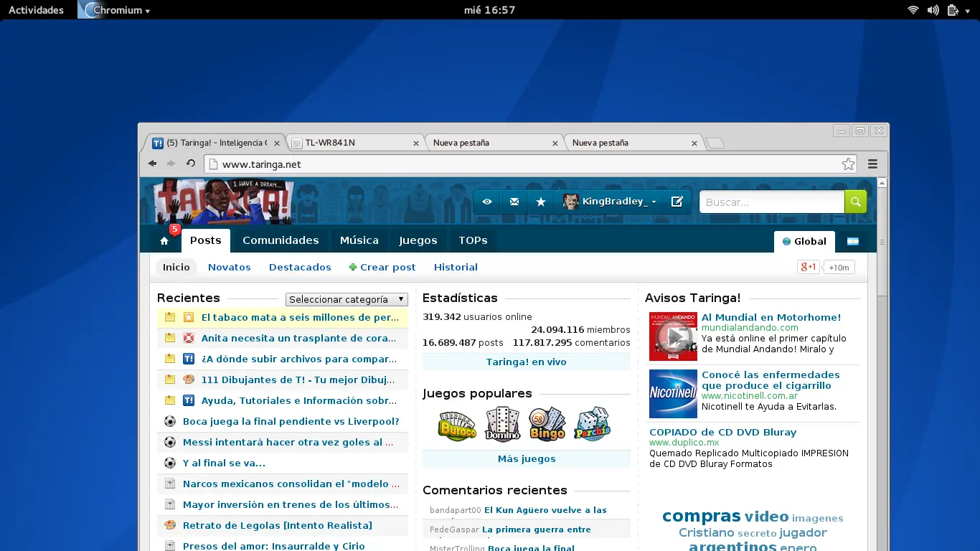Open the Parchís game icon
The image size is (980, 551).
pyautogui.click(x=593, y=424)
